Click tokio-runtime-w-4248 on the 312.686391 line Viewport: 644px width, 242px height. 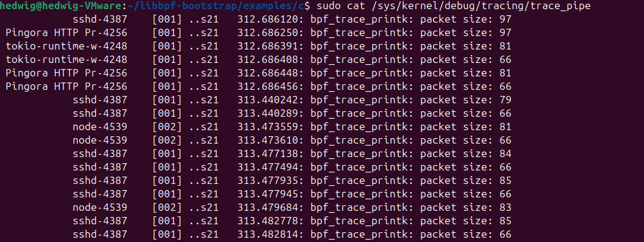[66, 46]
